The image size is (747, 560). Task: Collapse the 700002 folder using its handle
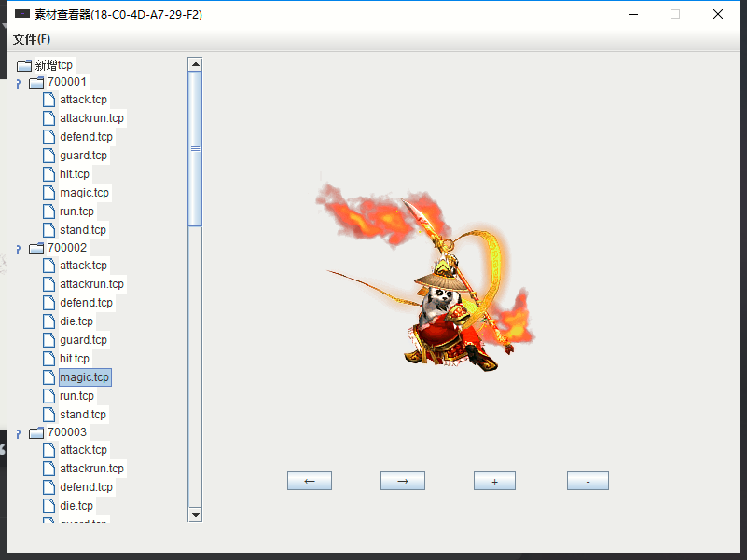click(17, 250)
